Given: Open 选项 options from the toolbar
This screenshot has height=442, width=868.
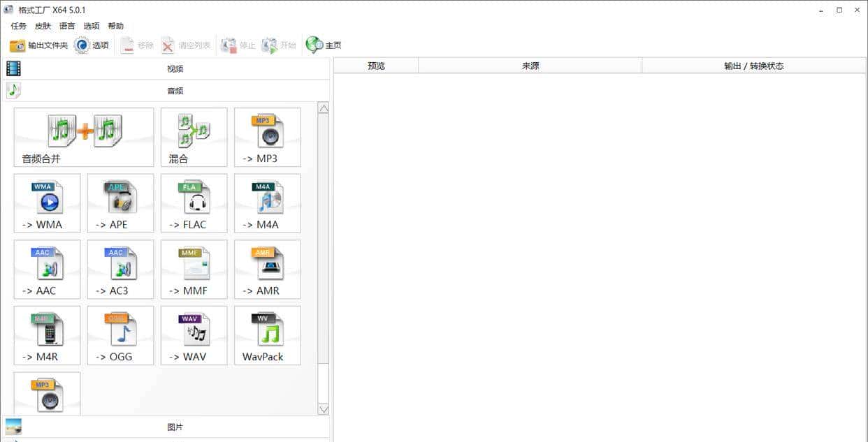Looking at the screenshot, I should (92, 45).
